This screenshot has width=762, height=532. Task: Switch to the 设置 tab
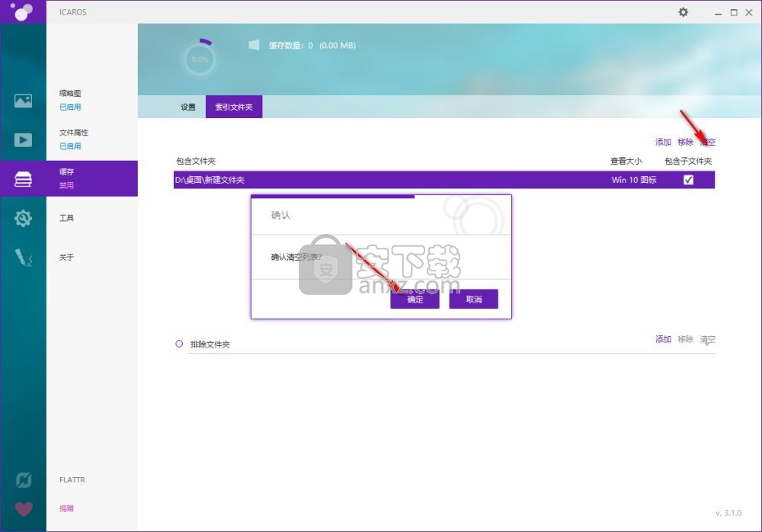point(188,107)
